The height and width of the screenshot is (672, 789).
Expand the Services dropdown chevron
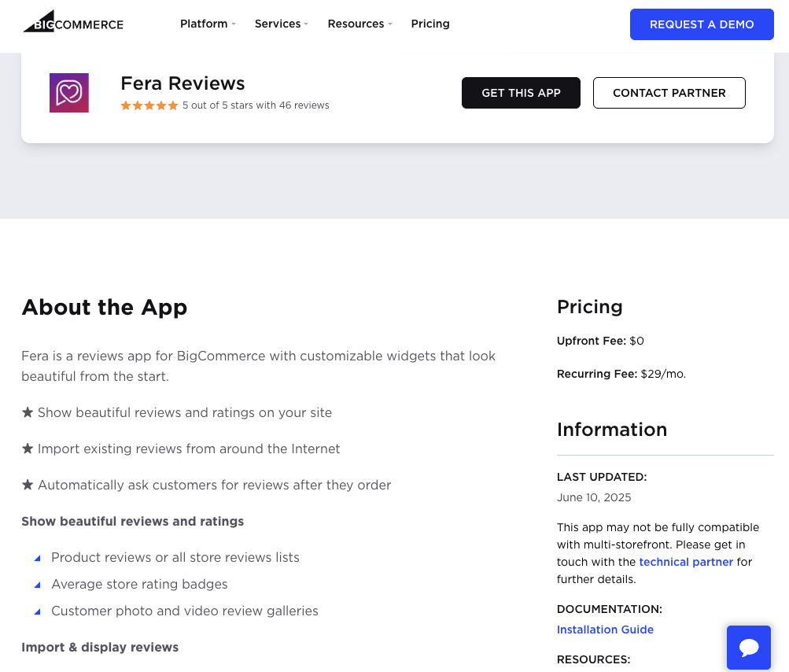(x=306, y=24)
